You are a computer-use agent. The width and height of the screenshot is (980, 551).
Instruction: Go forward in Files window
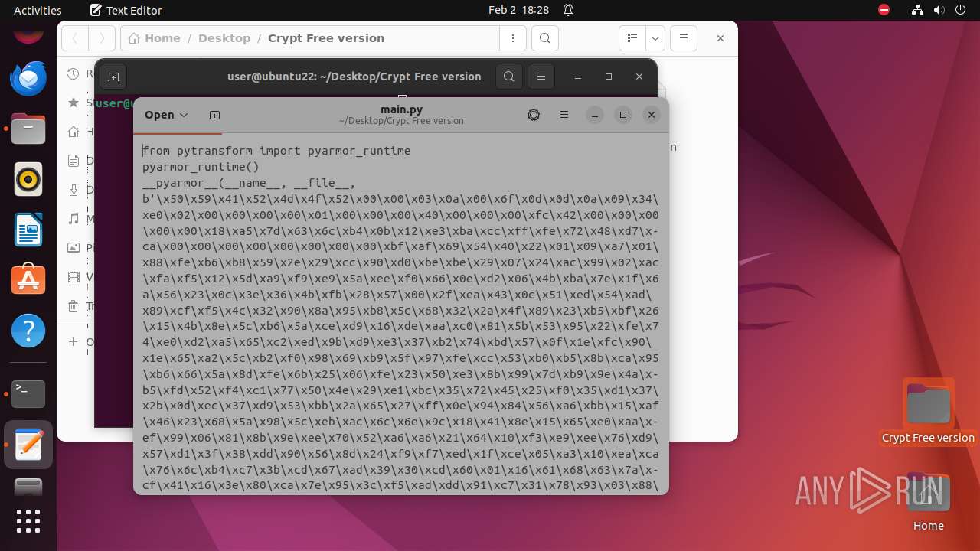pyautogui.click(x=102, y=38)
